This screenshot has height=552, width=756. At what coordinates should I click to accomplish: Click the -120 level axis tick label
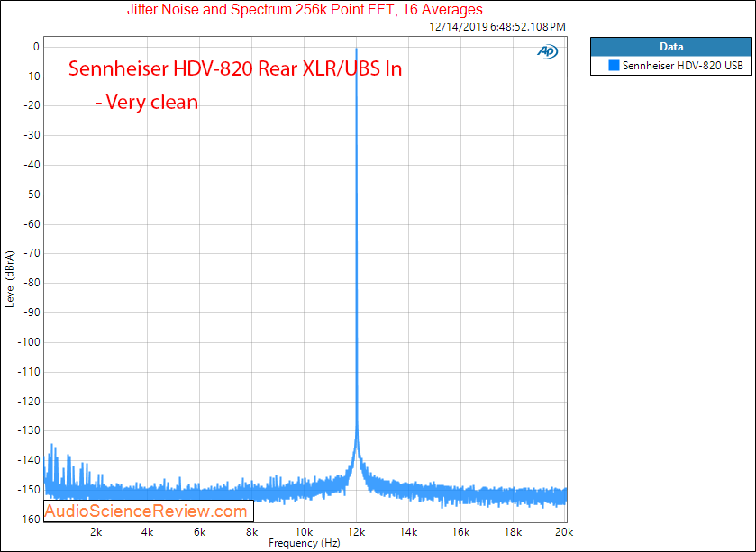pyautogui.click(x=29, y=402)
